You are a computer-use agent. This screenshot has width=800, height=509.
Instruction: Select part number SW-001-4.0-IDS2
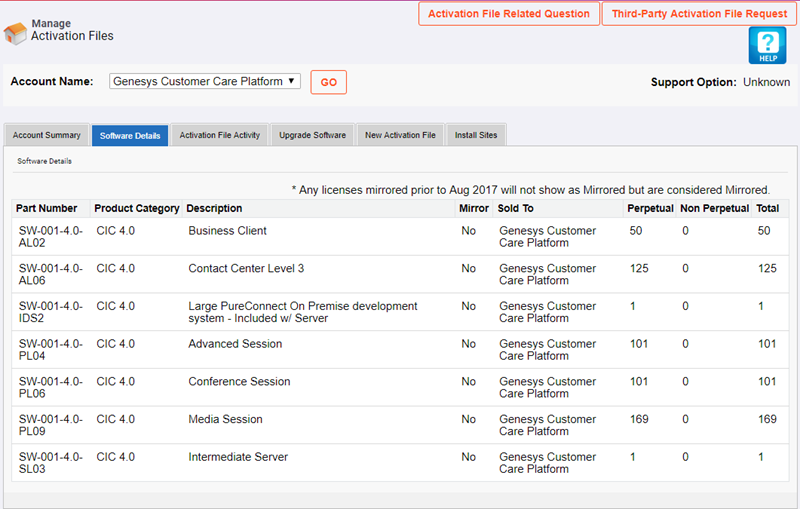(x=51, y=312)
